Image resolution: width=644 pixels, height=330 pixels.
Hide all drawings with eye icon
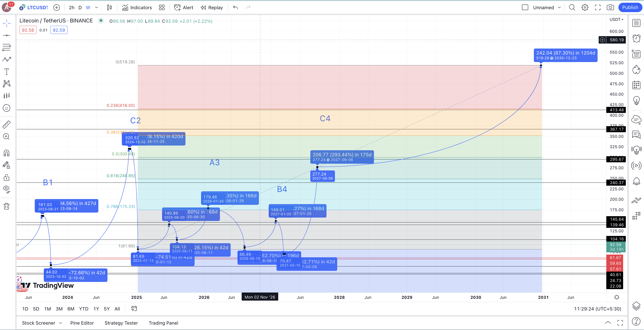[7, 189]
